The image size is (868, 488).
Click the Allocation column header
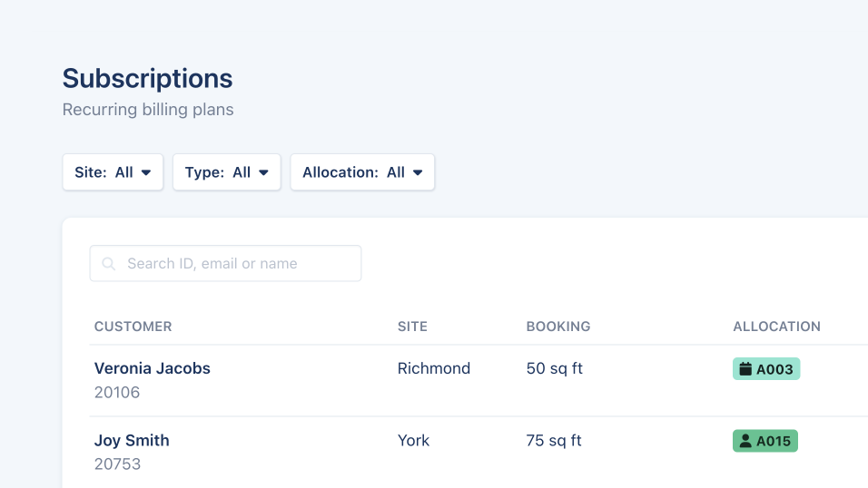click(x=776, y=327)
